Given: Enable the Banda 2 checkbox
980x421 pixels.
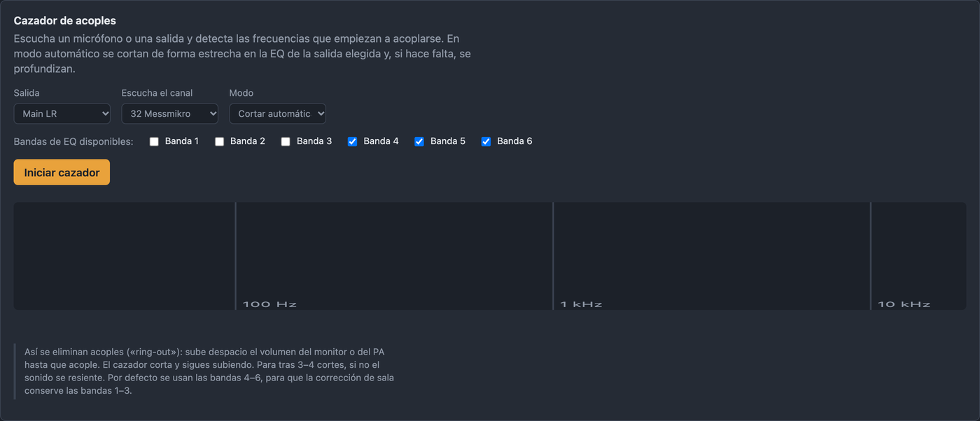Looking at the screenshot, I should [219, 141].
